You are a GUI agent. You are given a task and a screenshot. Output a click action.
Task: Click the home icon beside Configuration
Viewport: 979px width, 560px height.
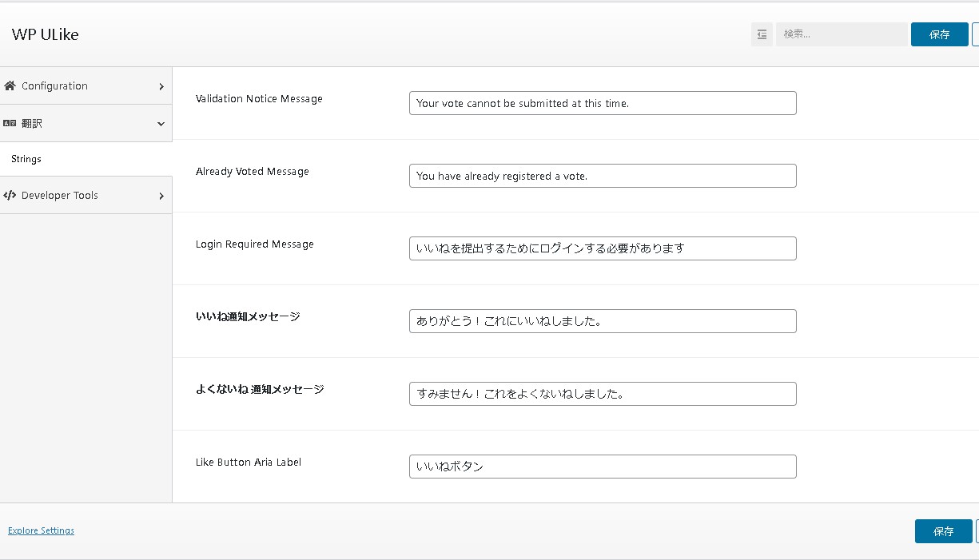[9, 85]
